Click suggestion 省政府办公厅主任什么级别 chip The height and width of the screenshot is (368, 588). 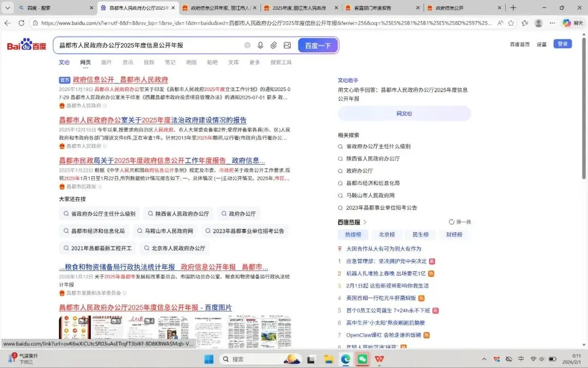coord(100,214)
